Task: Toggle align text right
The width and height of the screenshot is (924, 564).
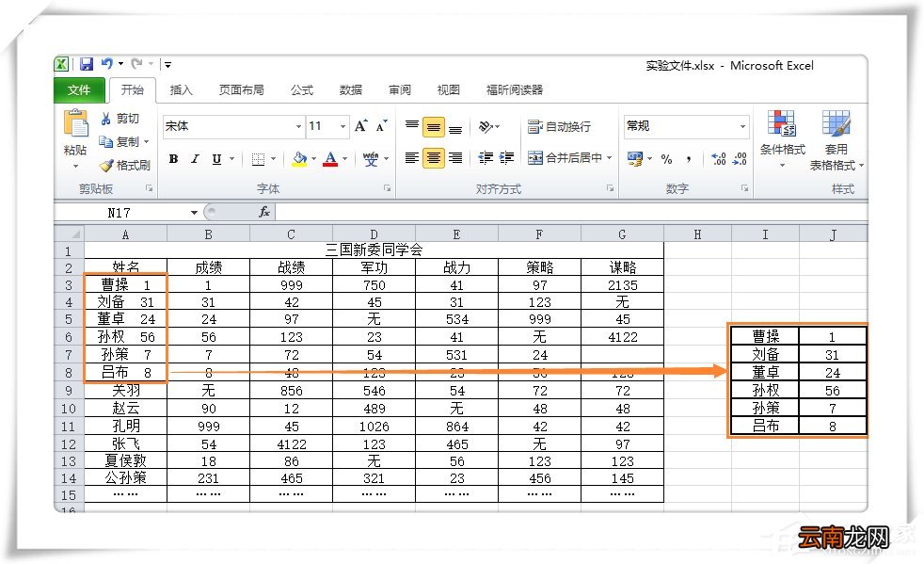Action: coord(454,157)
